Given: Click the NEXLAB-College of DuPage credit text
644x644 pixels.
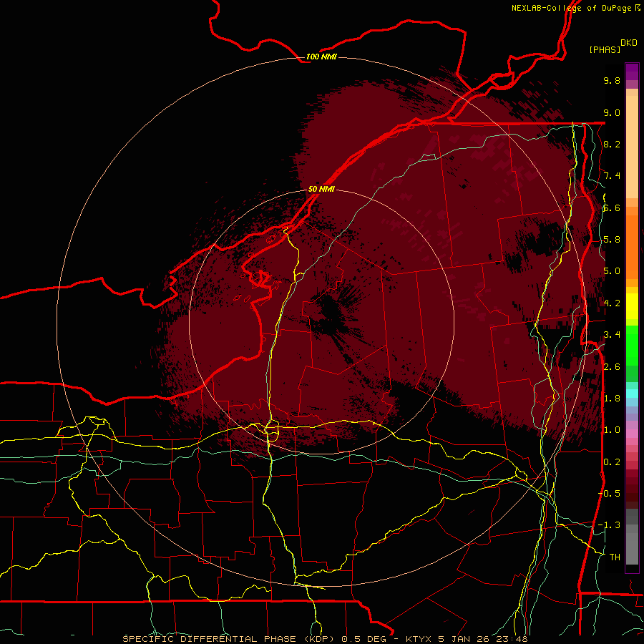Looking at the screenshot, I should click(x=573, y=8).
